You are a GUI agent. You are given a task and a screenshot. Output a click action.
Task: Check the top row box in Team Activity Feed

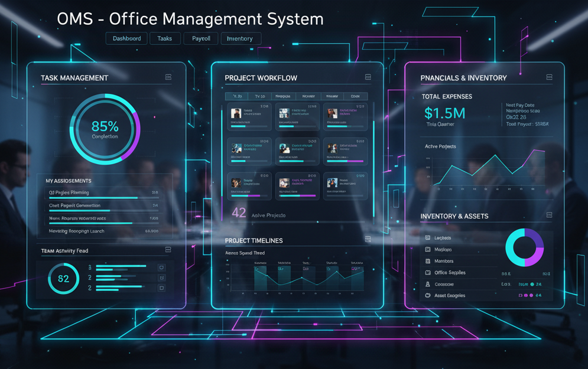click(x=161, y=267)
